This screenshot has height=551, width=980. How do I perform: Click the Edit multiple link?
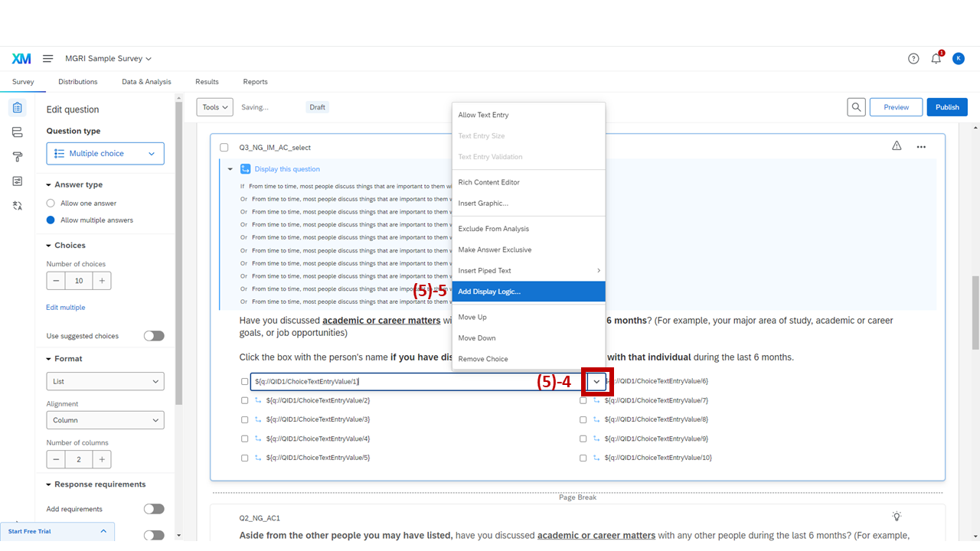tap(64, 307)
